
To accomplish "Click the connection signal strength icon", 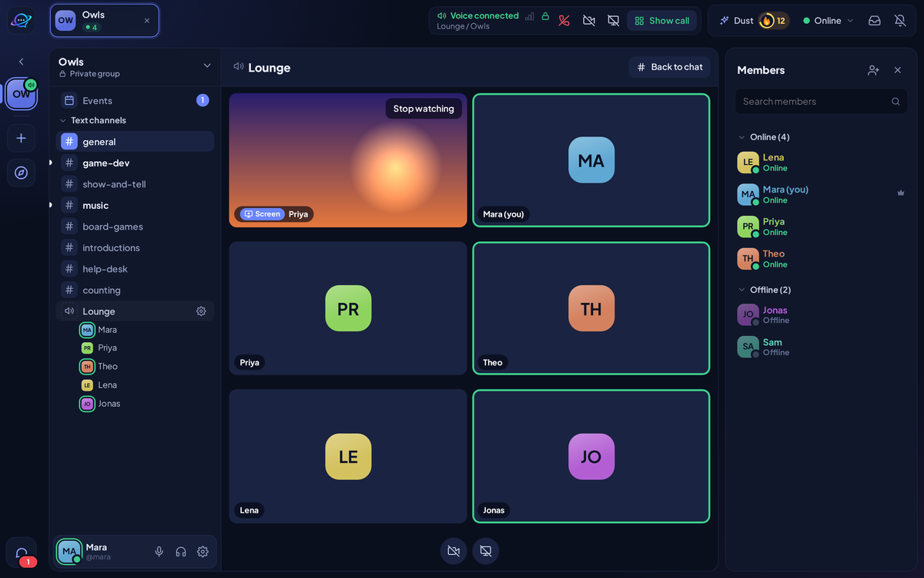I will pyautogui.click(x=529, y=15).
